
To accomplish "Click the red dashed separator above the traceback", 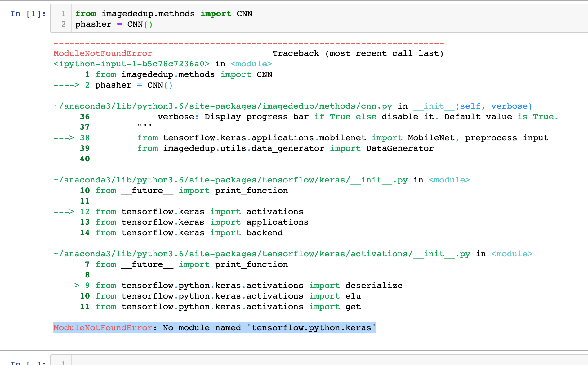I will 248,43.
